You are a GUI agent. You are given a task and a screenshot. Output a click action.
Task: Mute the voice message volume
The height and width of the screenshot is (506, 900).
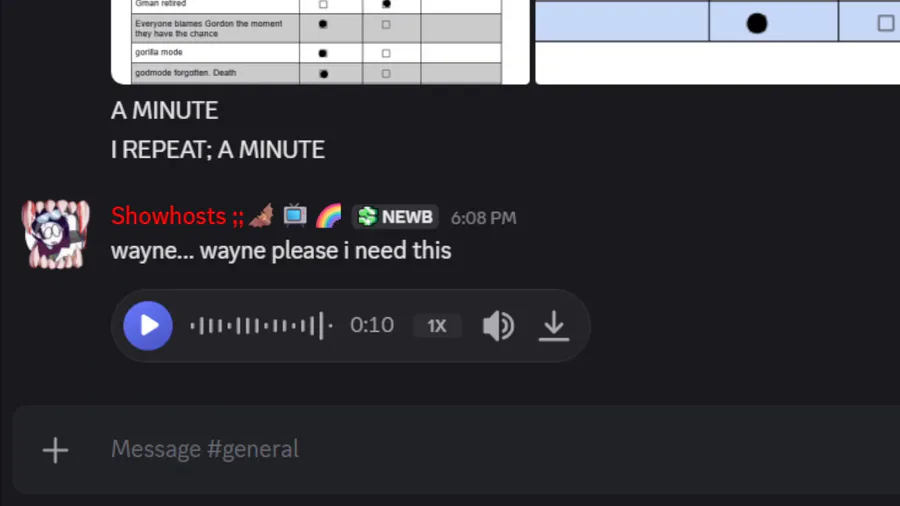(x=498, y=326)
